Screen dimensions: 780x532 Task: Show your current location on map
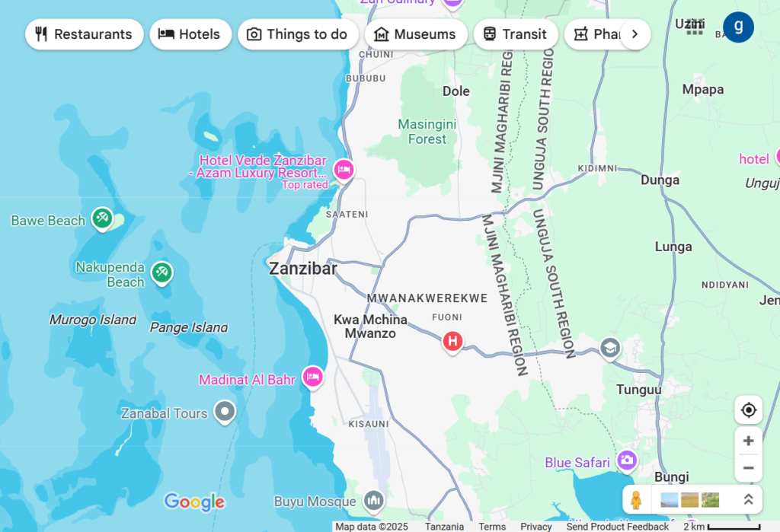(x=749, y=410)
